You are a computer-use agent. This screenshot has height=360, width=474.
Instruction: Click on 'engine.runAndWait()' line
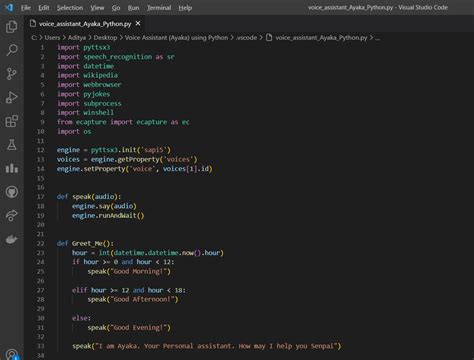108,215
